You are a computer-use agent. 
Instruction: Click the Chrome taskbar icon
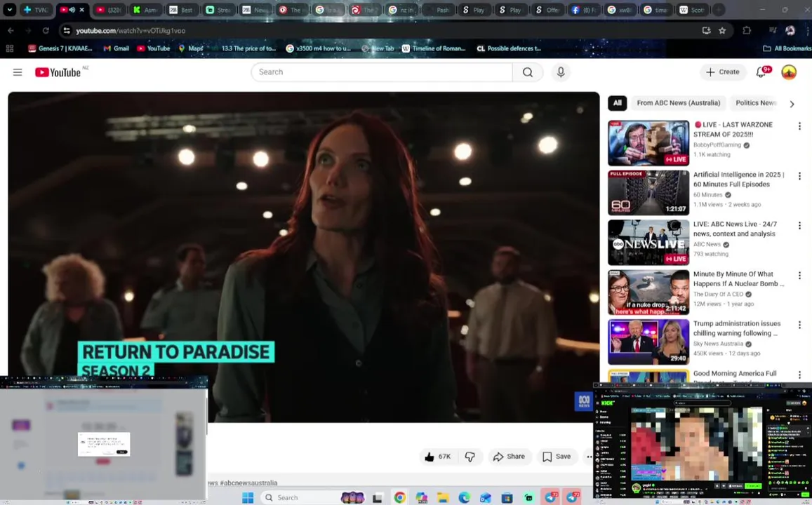coord(400,498)
